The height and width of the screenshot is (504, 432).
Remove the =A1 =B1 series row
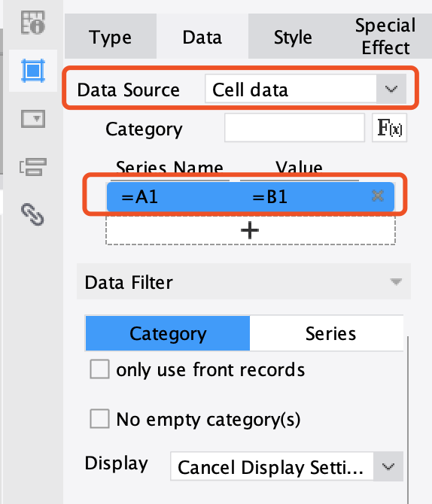(x=378, y=196)
